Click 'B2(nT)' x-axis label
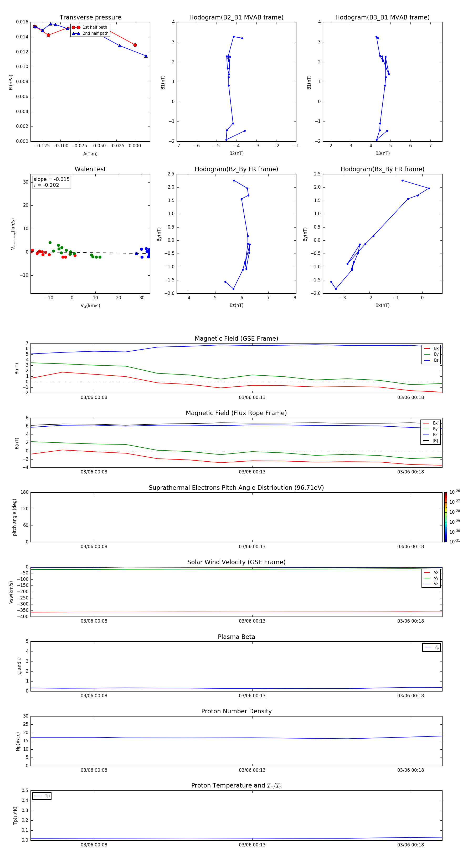This screenshot has width=473, height=868. (236, 153)
